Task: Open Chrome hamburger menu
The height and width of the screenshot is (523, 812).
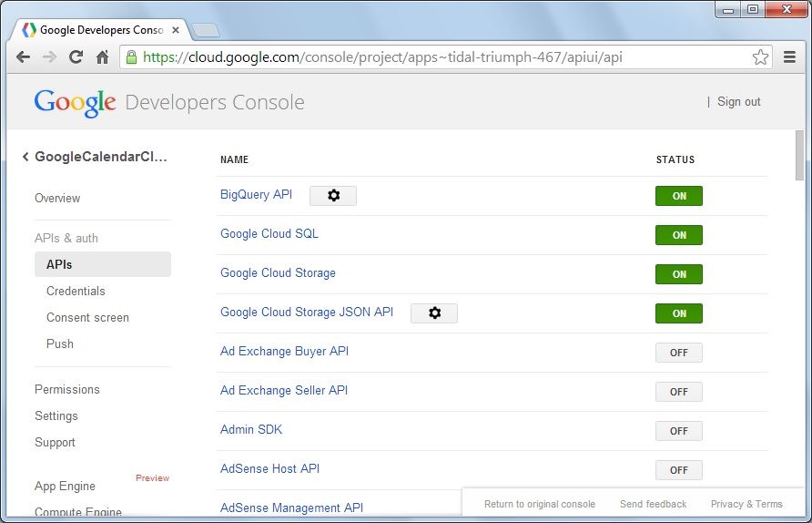Action: 789,57
